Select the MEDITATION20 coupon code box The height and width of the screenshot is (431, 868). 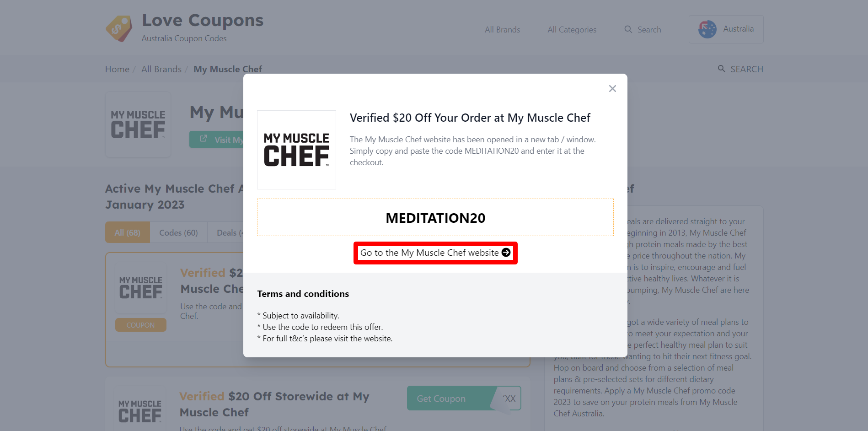tap(435, 217)
